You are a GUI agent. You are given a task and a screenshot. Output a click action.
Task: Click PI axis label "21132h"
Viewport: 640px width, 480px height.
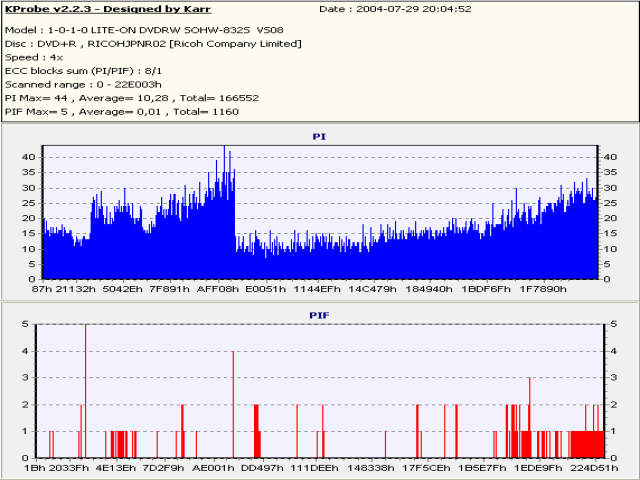click(x=76, y=289)
